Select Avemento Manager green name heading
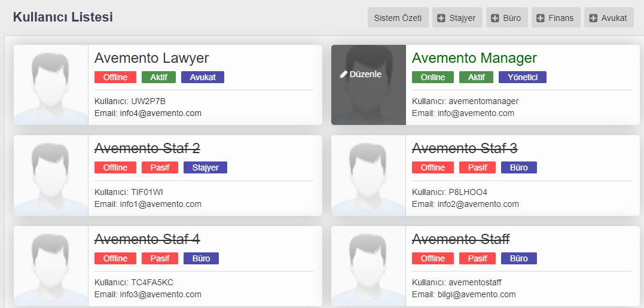This screenshot has height=308, width=644. click(x=474, y=58)
